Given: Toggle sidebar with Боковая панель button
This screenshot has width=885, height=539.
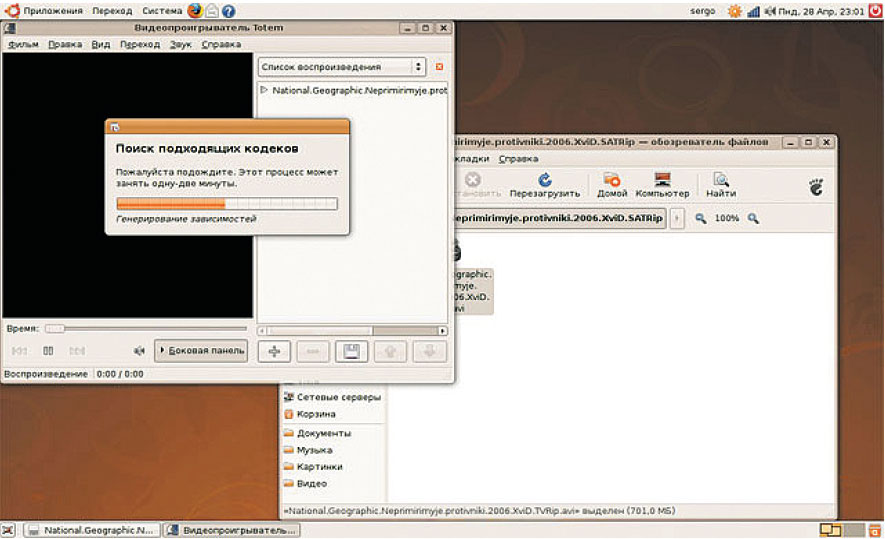Looking at the screenshot, I should pos(201,351).
